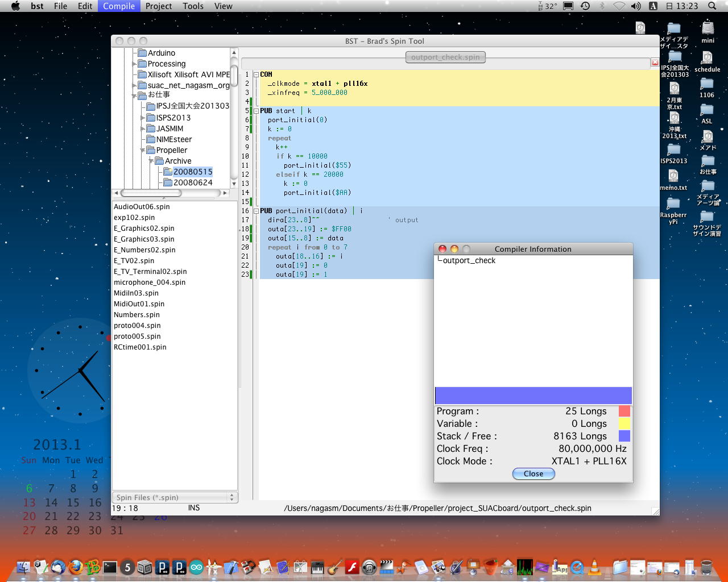The width and height of the screenshot is (728, 582).
Task: Launch the Arduino app from the dock
Action: [196, 567]
